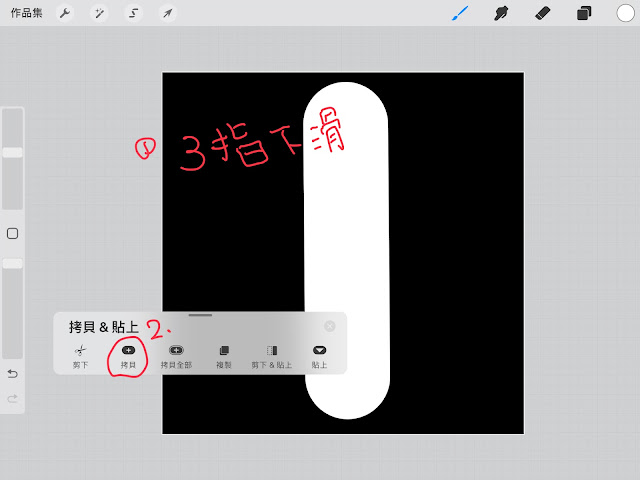
Task: Select the Brush tool
Action: coord(460,13)
